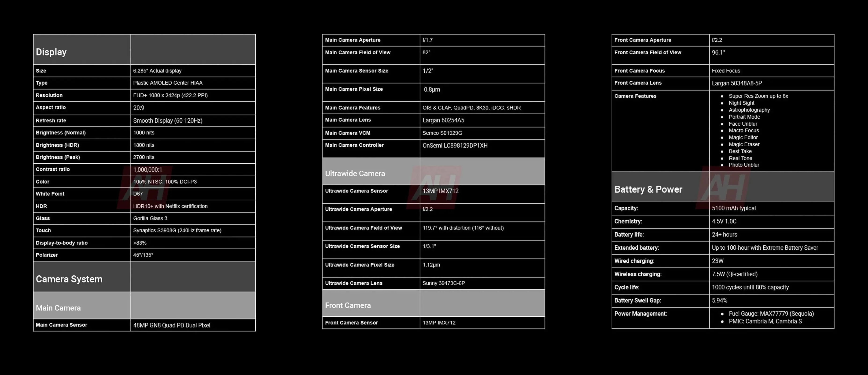The image size is (868, 375).
Task: Click the 'Front Camera' section header
Action: 348,306
